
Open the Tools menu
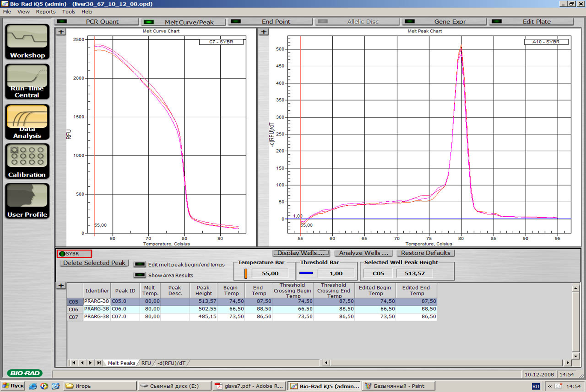tap(68, 12)
